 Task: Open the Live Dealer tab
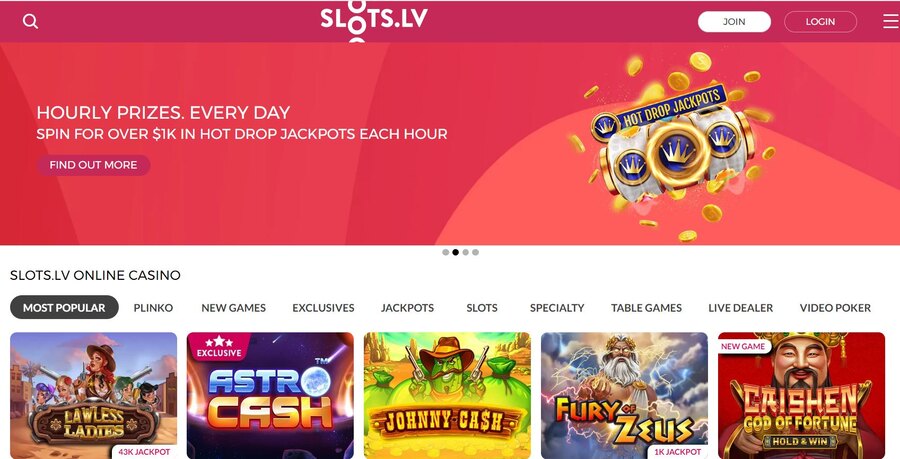tap(740, 308)
